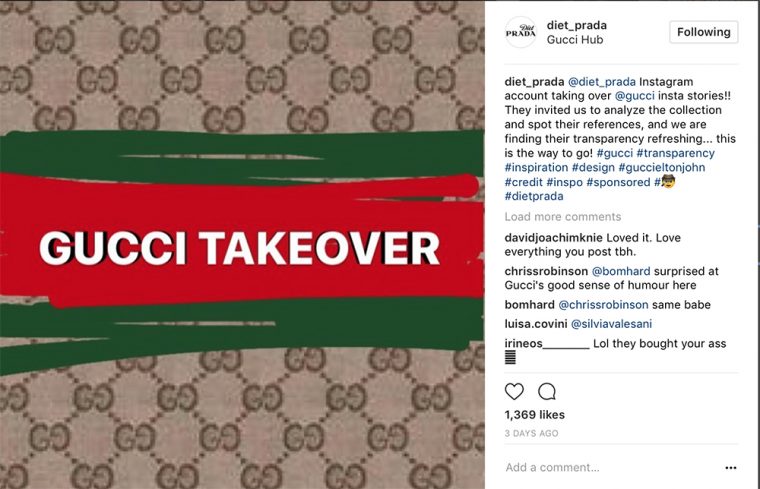Open the comment speech bubble icon
Screen dimensions: 760x489
click(x=547, y=391)
